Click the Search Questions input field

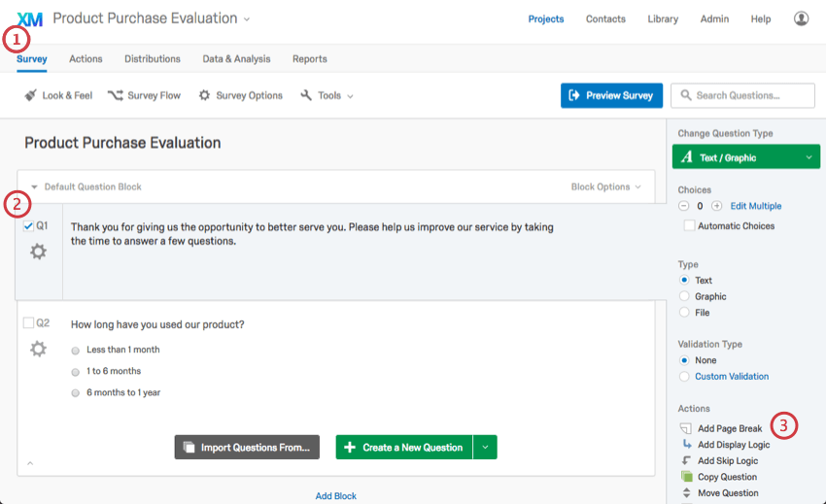point(742,95)
